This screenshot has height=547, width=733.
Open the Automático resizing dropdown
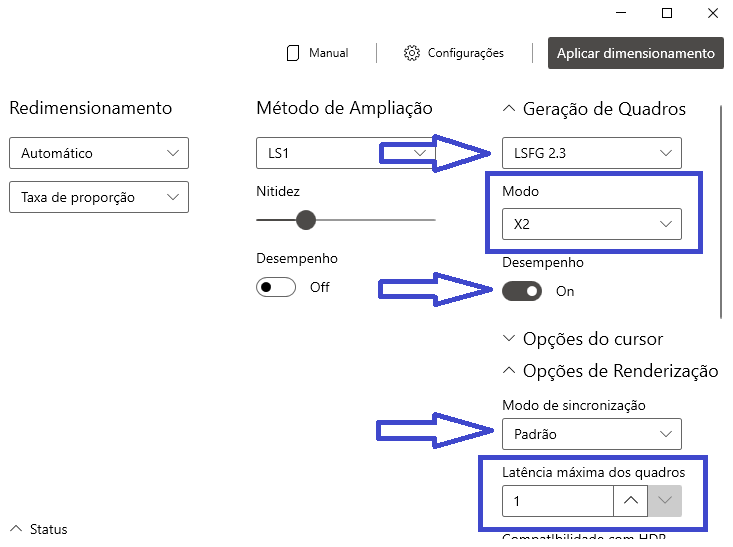(99, 153)
